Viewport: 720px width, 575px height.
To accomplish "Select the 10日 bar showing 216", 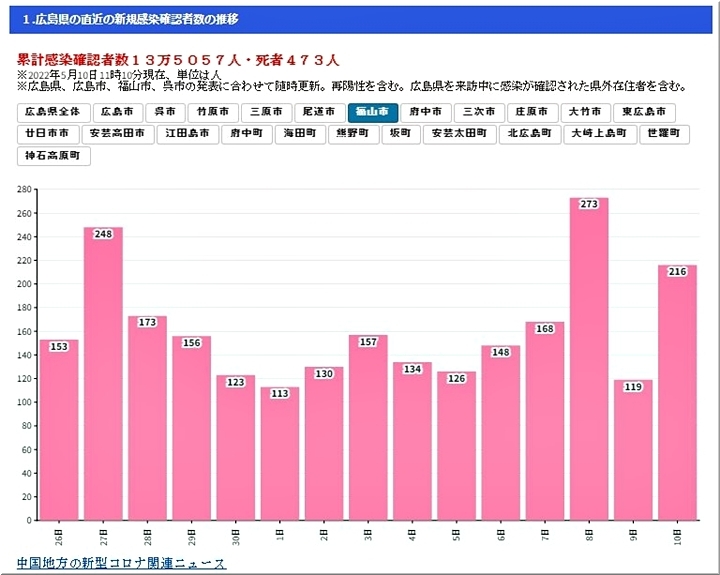I will pyautogui.click(x=677, y=392).
